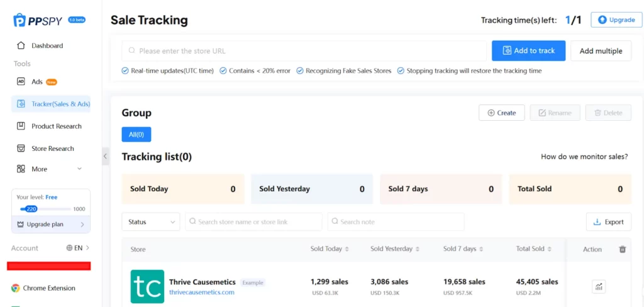Sort by Sold 7 days arrows
The height and width of the screenshot is (307, 644).
481,249
